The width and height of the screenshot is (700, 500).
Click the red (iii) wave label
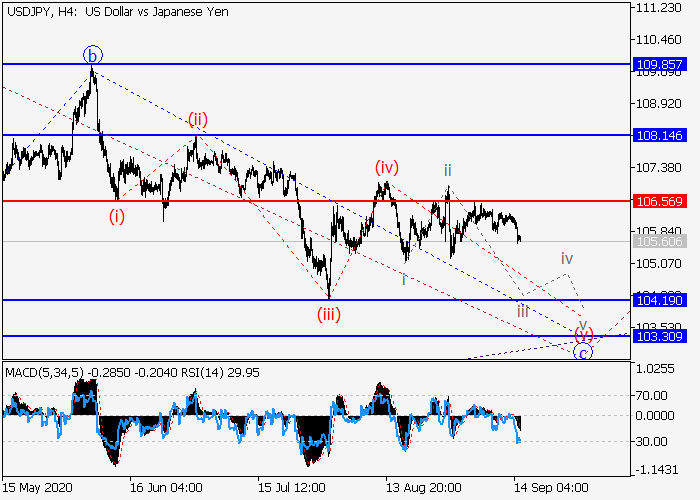pyautogui.click(x=328, y=315)
